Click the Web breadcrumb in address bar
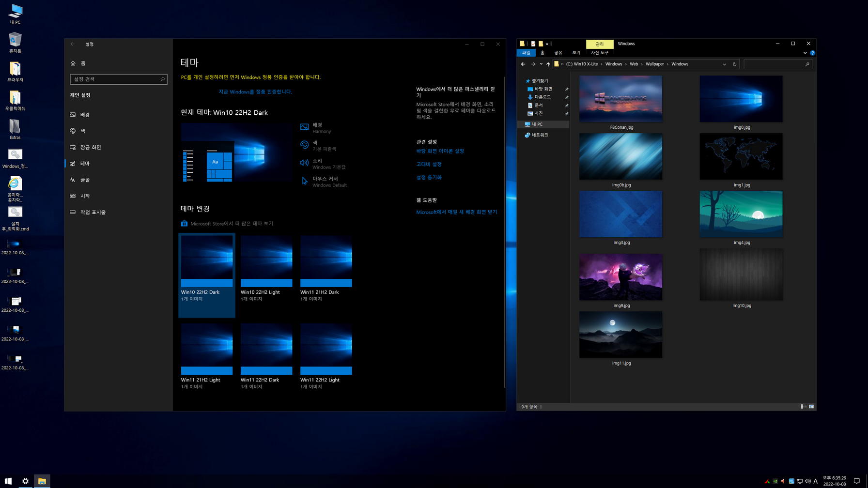868x488 pixels. [634, 64]
